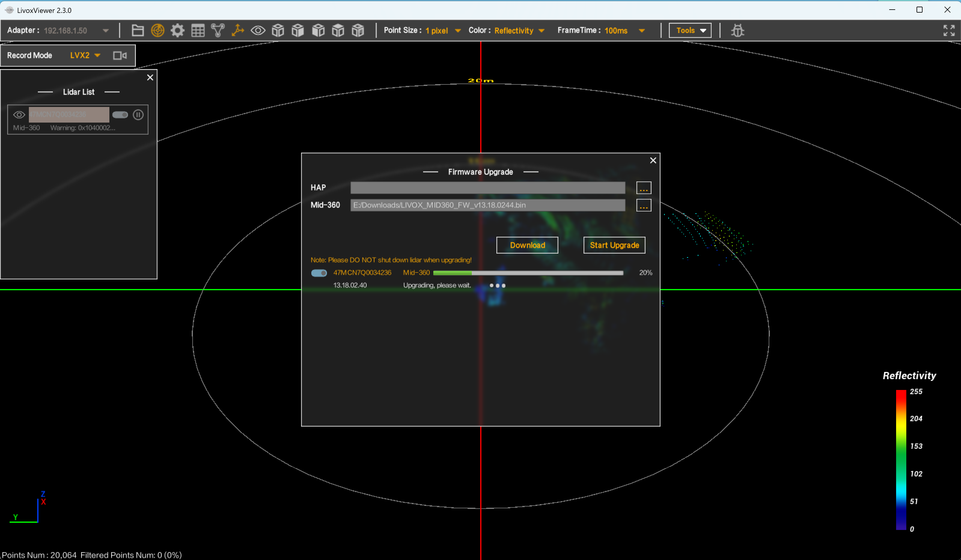Expand the FrameTime 100ms dropdown
The width and height of the screenshot is (961, 560).
[x=642, y=31]
